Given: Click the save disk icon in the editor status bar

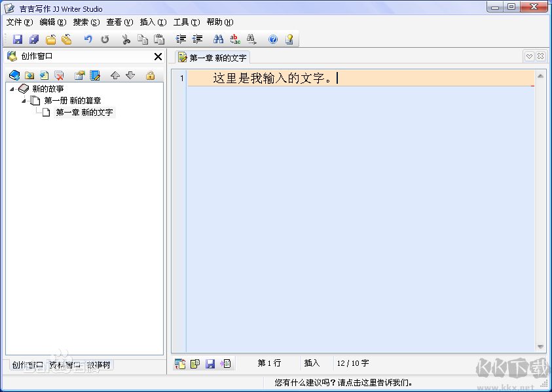Looking at the screenshot, I should [x=210, y=363].
